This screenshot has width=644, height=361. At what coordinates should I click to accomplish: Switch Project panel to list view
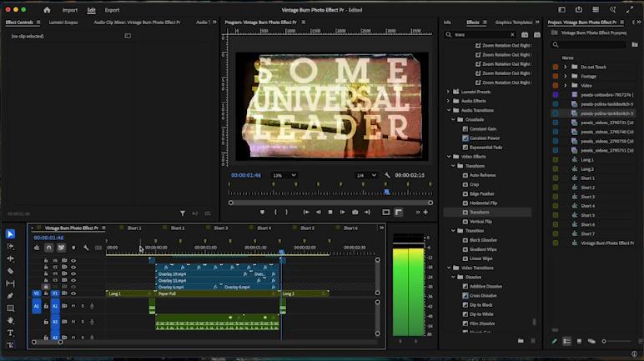566,341
